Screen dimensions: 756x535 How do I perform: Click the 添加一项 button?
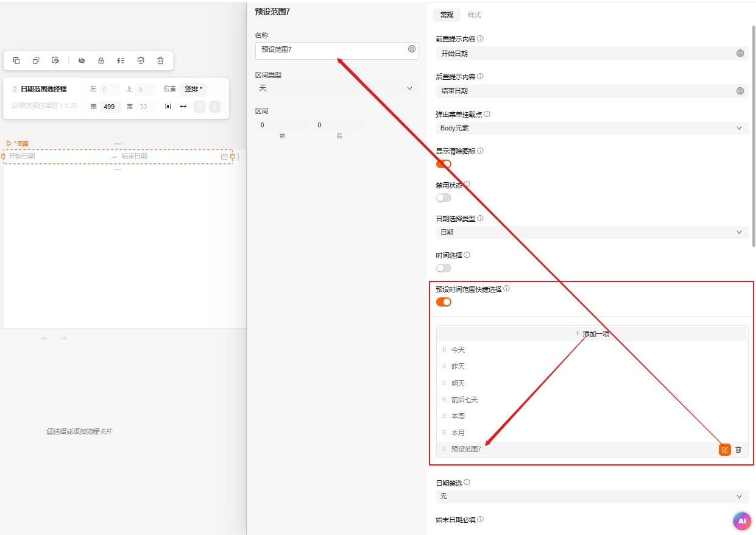pos(592,334)
